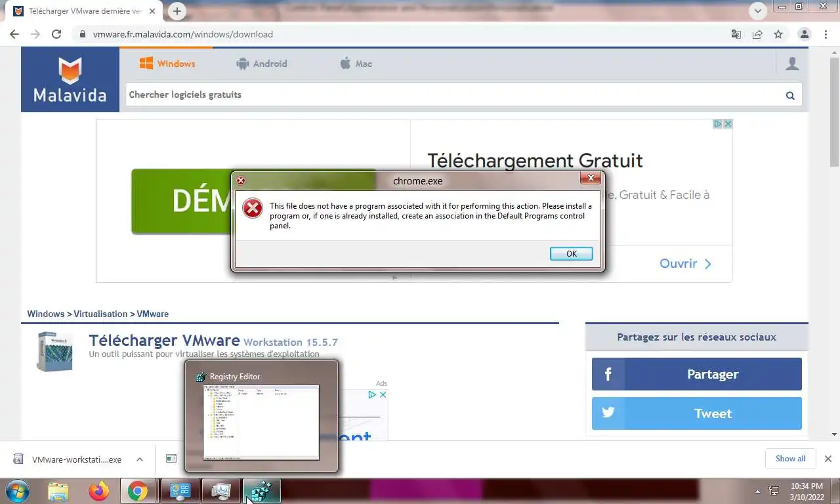Screen dimensions: 840x504
Task: Share on Facebook with Partager
Action: click(x=696, y=374)
